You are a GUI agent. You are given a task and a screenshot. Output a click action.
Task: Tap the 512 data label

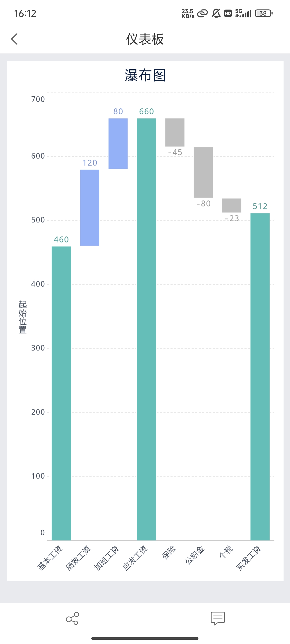pos(260,206)
